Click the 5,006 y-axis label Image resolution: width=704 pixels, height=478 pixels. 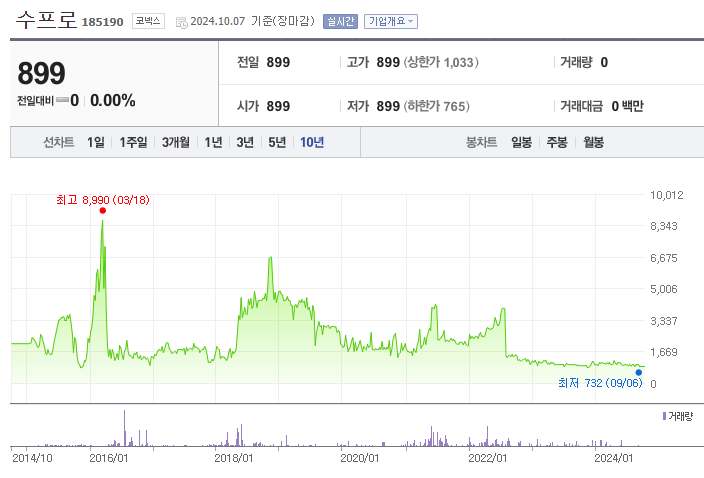point(664,289)
